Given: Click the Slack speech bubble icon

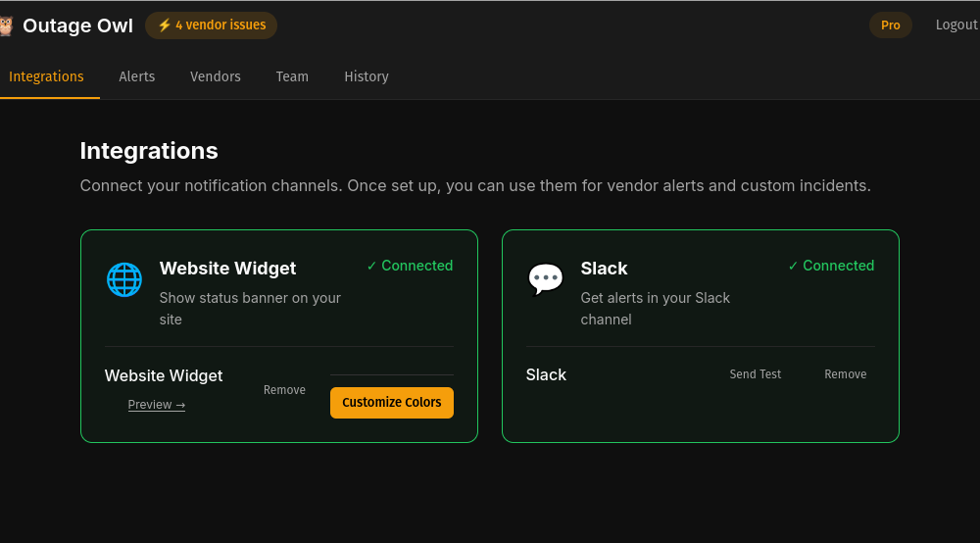Looking at the screenshot, I should point(546,279).
